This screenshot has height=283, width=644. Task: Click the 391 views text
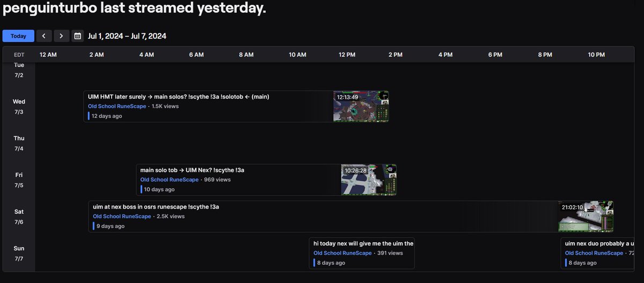(x=390, y=253)
